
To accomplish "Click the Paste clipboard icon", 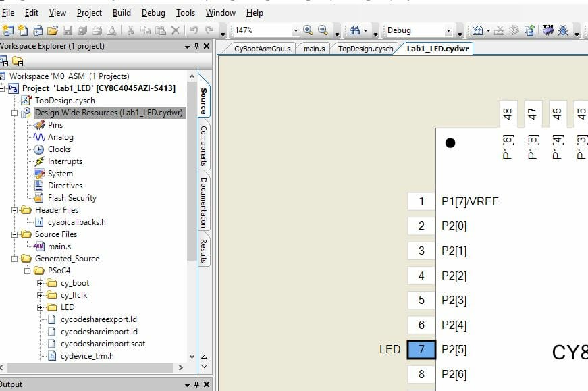I will pos(161,30).
